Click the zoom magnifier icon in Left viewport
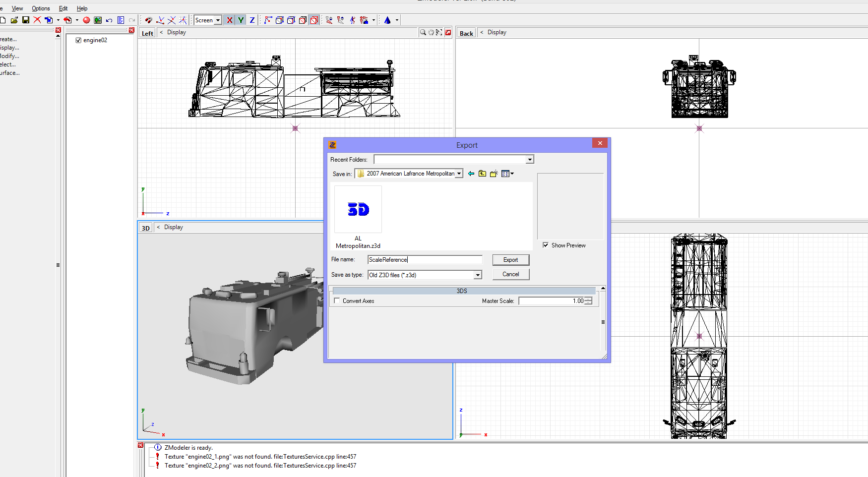Image resolution: width=868 pixels, height=477 pixels. (423, 32)
